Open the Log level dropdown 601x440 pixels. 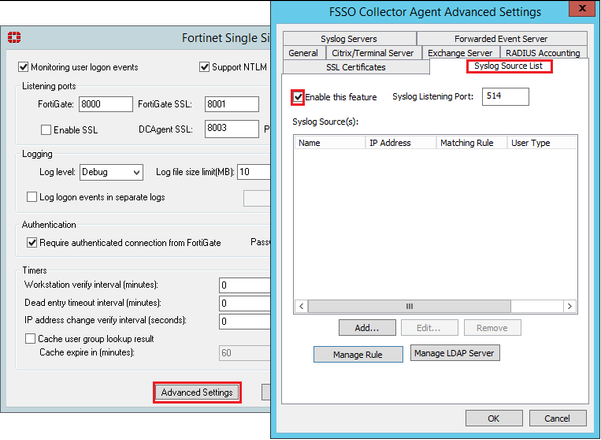[x=111, y=172]
